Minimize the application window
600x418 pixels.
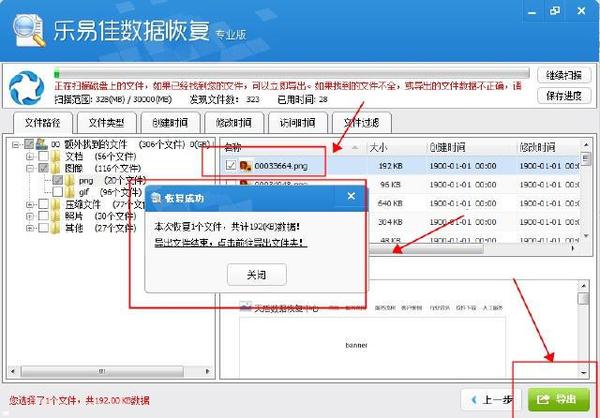pyautogui.click(x=532, y=11)
